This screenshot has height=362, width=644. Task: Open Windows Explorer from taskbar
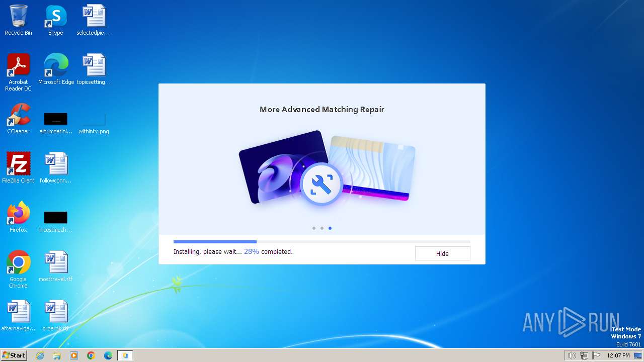point(57,355)
